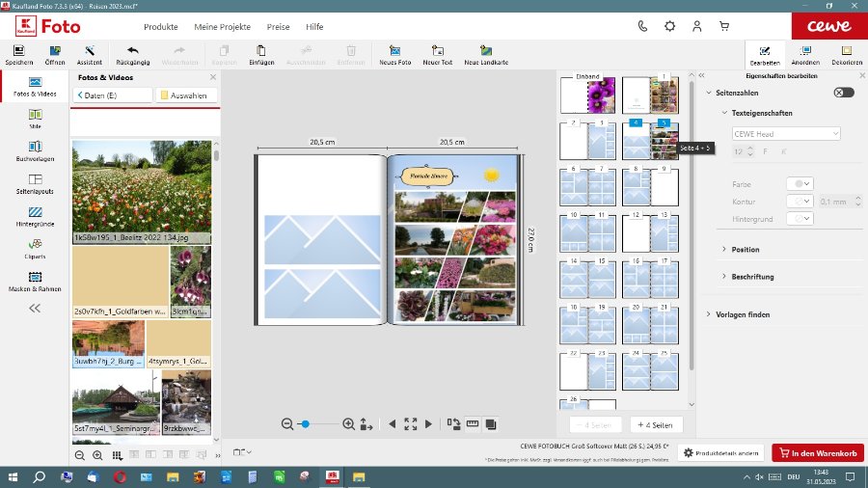Open the CEWE Head font dropdown
The image size is (868, 488).
(785, 134)
